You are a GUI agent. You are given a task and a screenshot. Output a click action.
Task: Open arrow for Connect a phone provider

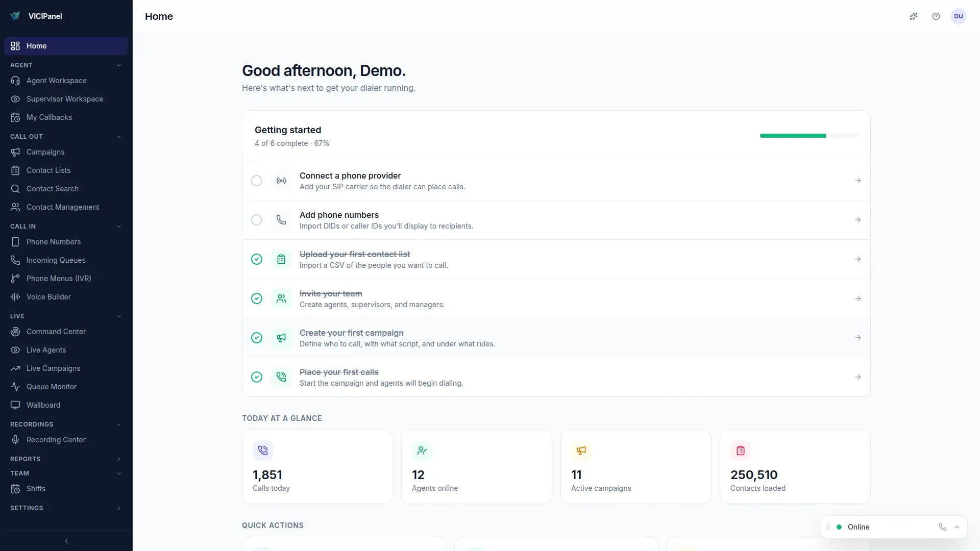pyautogui.click(x=858, y=181)
